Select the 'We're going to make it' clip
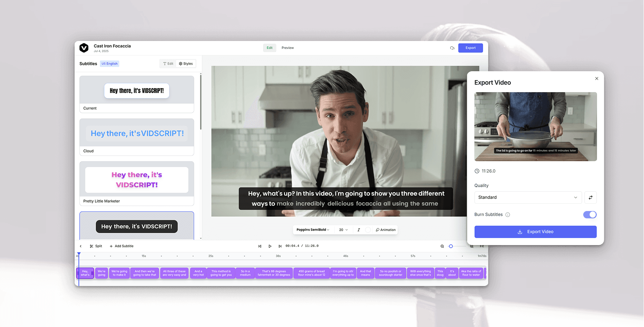644x327 pixels. pyautogui.click(x=119, y=273)
